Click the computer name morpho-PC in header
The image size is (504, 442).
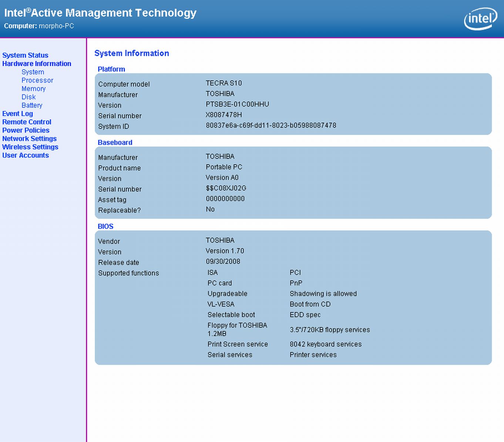[x=56, y=26]
